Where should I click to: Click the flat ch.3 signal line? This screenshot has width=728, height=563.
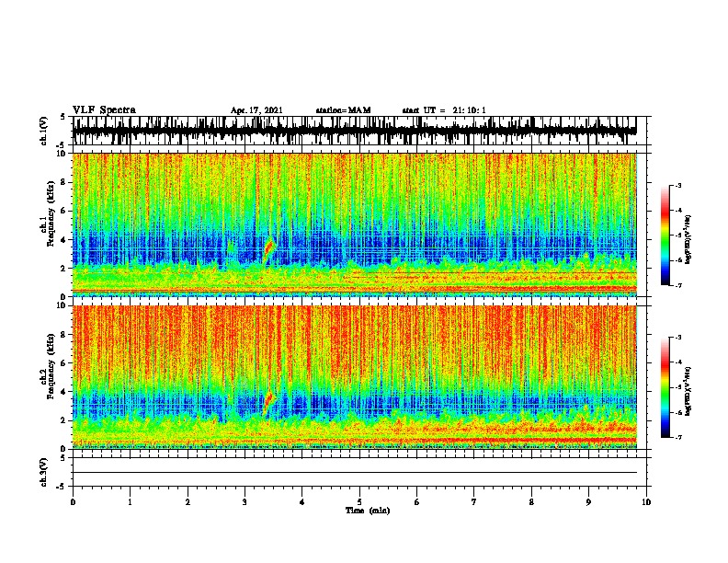coord(355,473)
